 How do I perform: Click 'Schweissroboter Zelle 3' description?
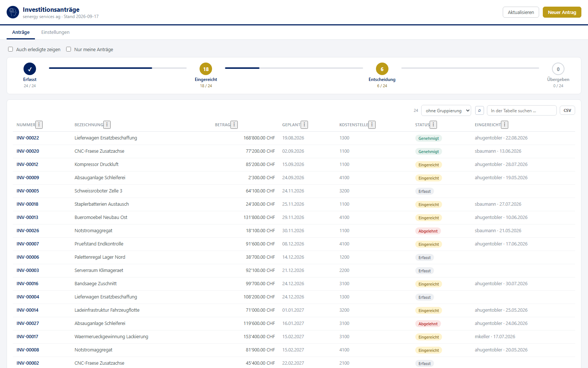(98, 191)
